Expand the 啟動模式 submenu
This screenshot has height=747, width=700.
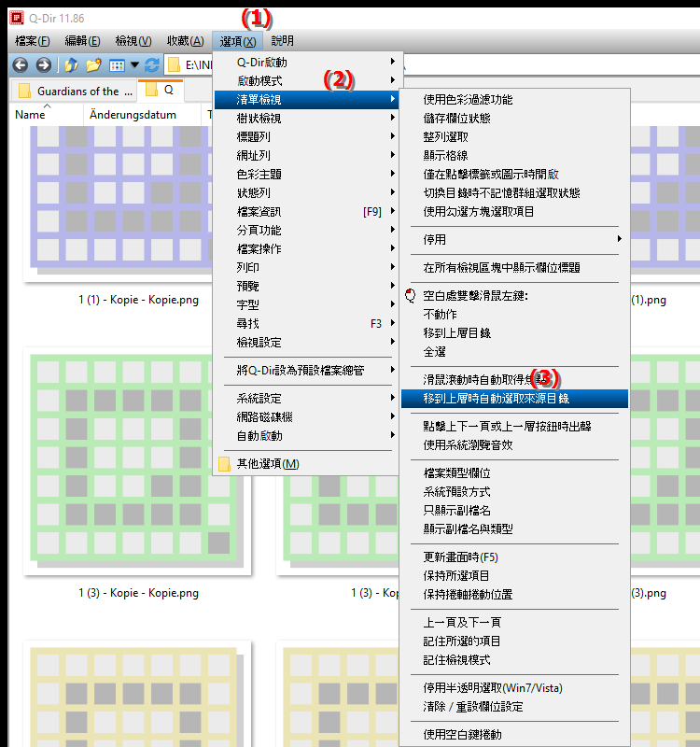pyautogui.click(x=306, y=81)
